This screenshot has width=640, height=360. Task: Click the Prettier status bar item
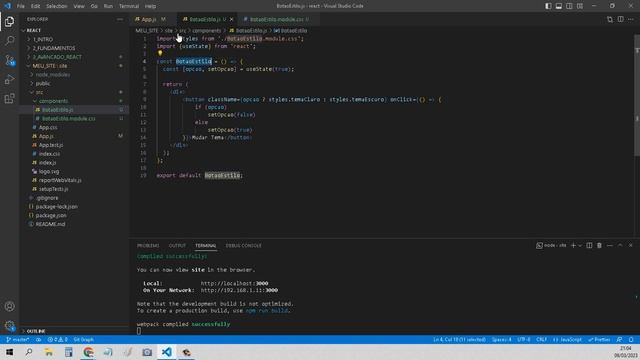(599, 340)
